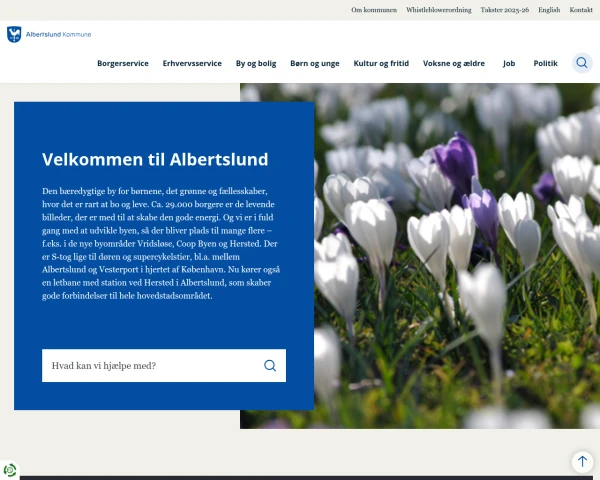
Task: Open the header search magnifier icon
Action: (x=582, y=63)
